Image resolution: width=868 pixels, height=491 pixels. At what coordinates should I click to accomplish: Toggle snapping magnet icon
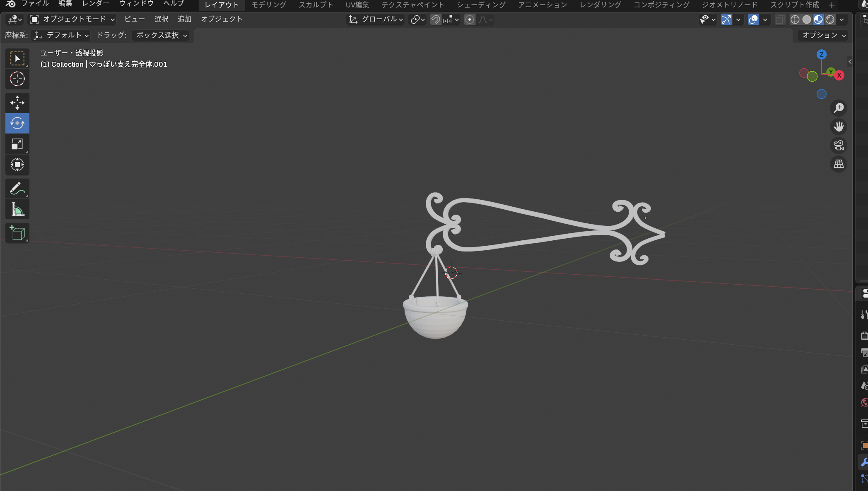click(435, 19)
